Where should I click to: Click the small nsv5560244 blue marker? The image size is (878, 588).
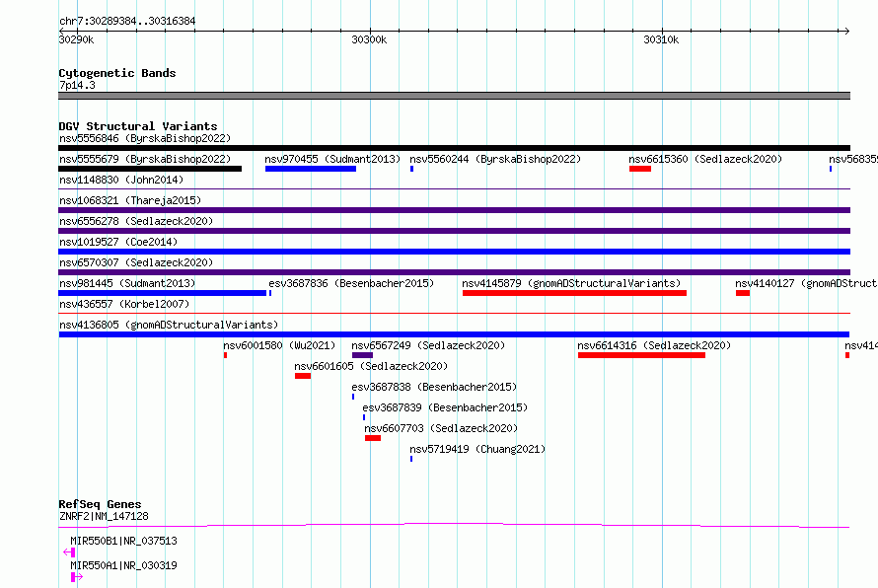[x=411, y=169]
